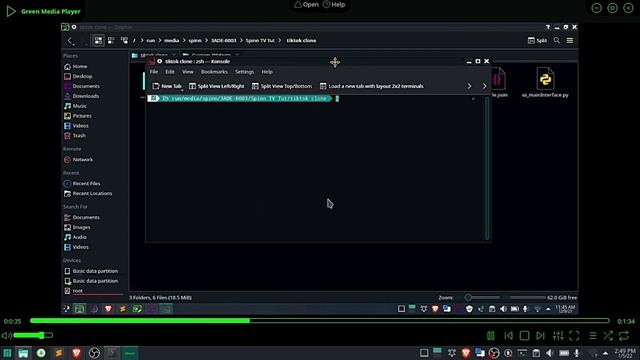The image size is (640, 360).
Task: Toggle repeat playback
Action: (x=624, y=336)
